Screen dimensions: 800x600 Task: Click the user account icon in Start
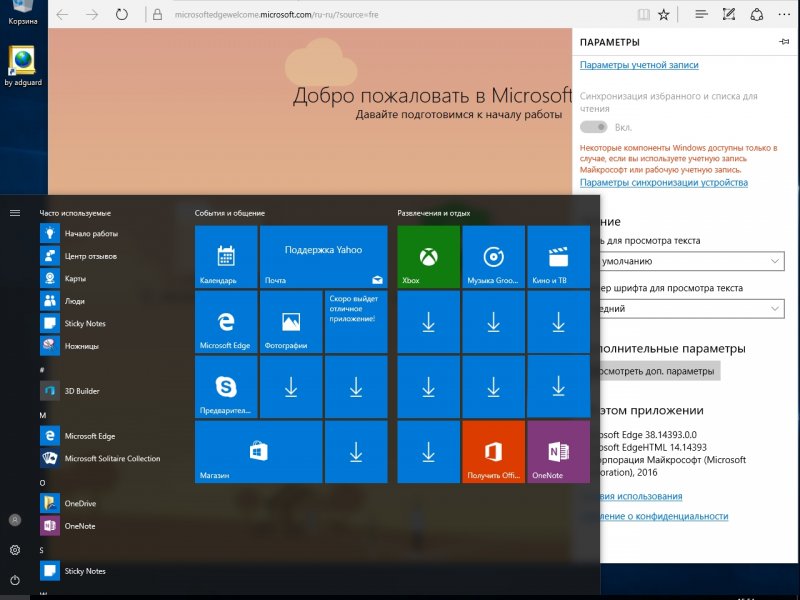[x=15, y=520]
